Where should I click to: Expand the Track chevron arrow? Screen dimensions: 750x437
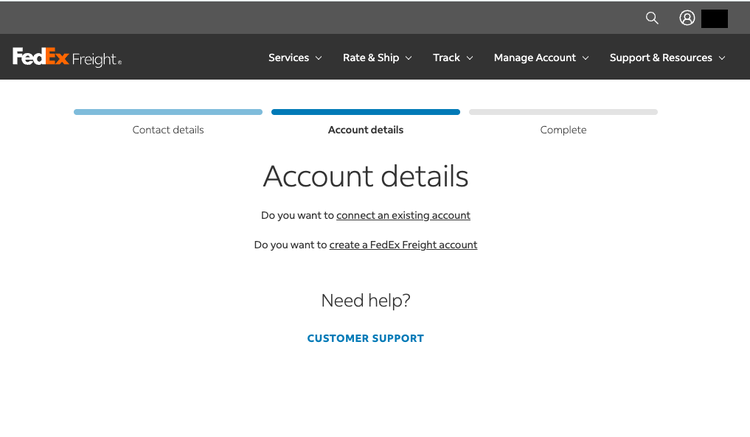[x=470, y=58]
